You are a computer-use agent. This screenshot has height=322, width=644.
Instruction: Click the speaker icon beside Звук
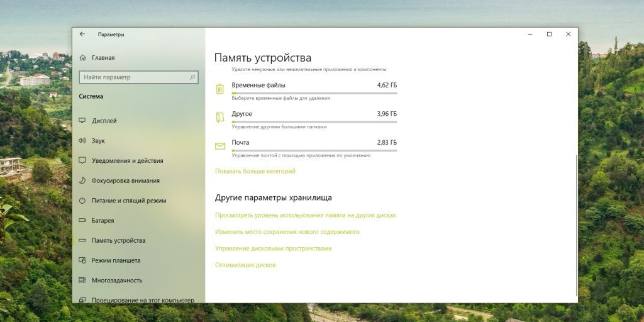tap(82, 141)
